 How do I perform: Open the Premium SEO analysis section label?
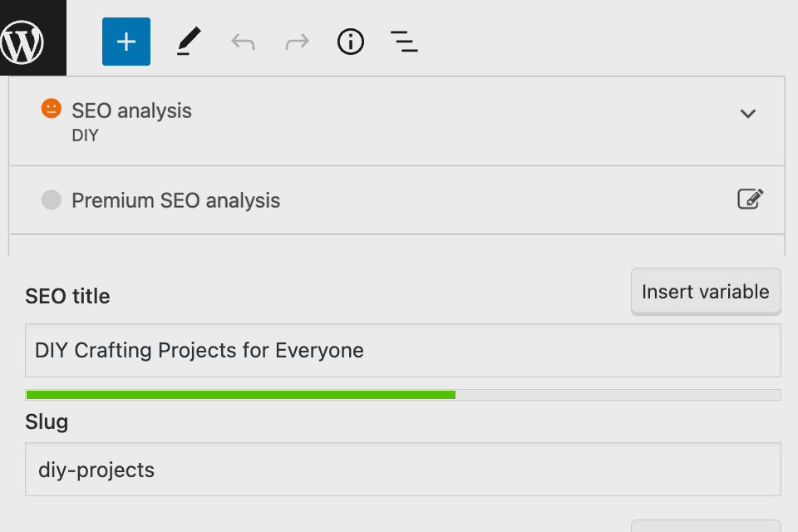(x=175, y=200)
